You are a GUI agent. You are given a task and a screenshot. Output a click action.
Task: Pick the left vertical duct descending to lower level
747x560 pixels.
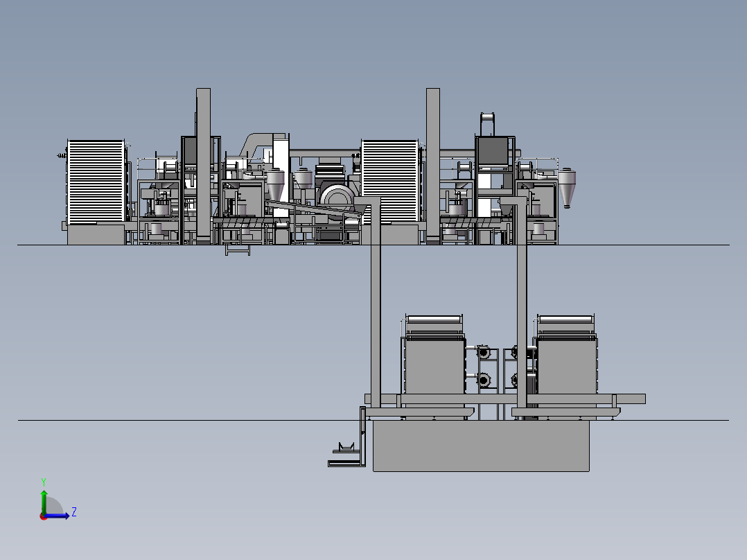click(x=376, y=302)
